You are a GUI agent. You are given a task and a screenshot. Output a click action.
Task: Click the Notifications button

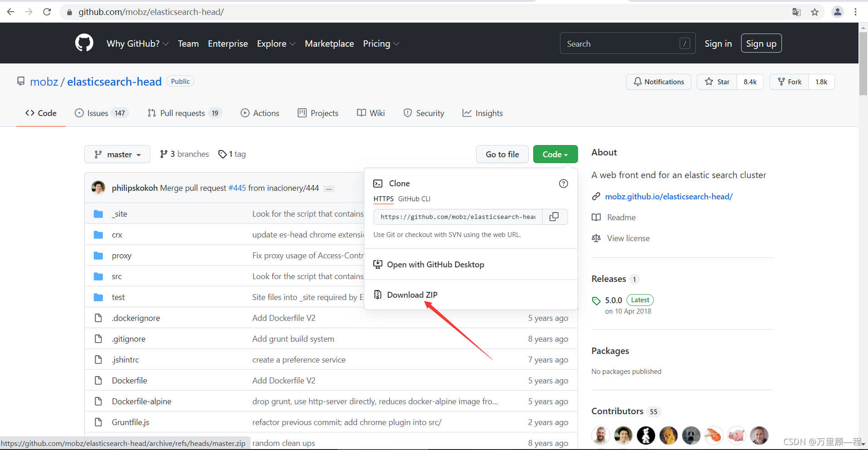pyautogui.click(x=659, y=82)
